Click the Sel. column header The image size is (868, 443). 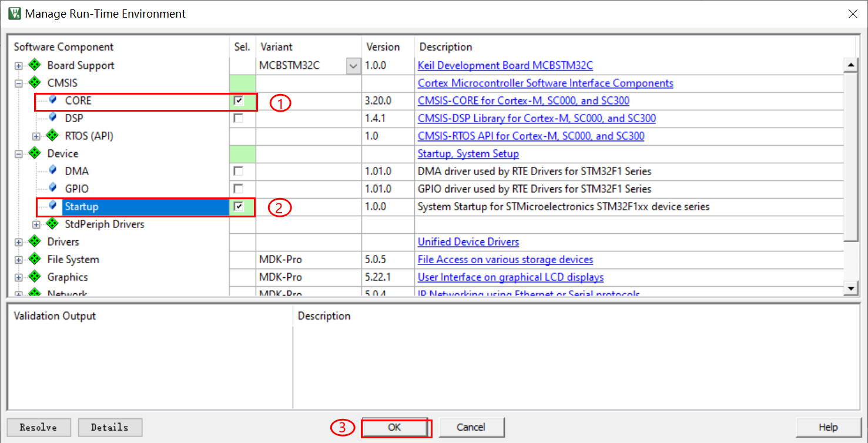tap(242, 47)
